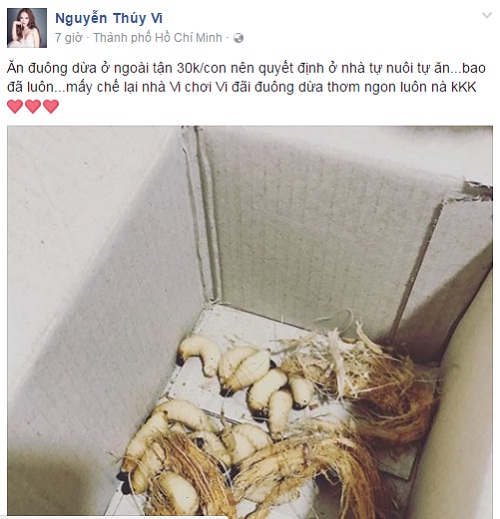Click the last pink heart emoji
The image size is (500, 519).
coord(51,107)
